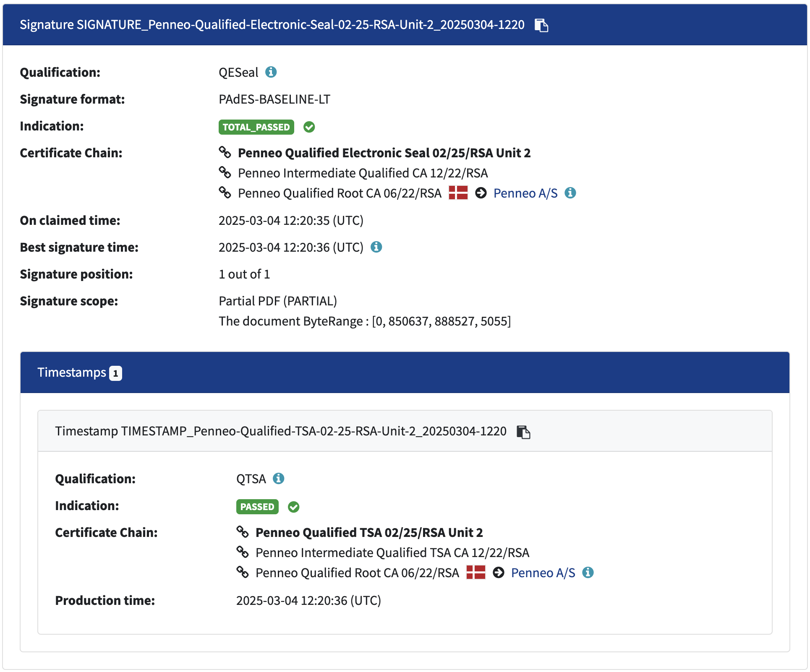Collapse the Timestamps section header
This screenshot has width=810, height=672.
(x=405, y=372)
